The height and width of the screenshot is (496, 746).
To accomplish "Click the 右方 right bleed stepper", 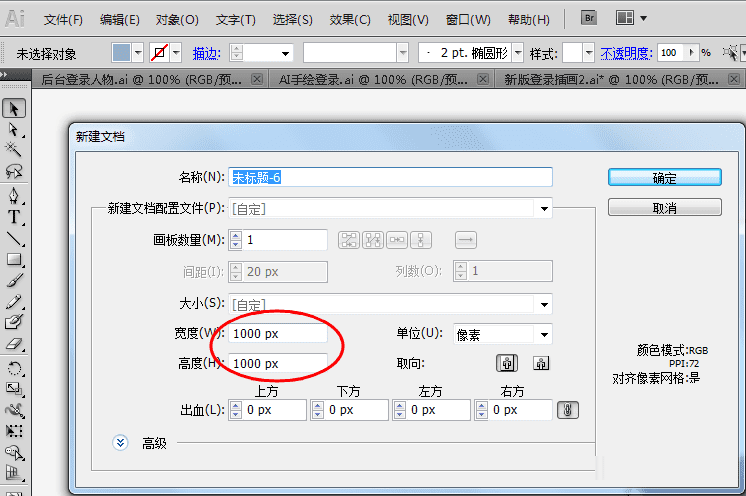I will (x=481, y=410).
